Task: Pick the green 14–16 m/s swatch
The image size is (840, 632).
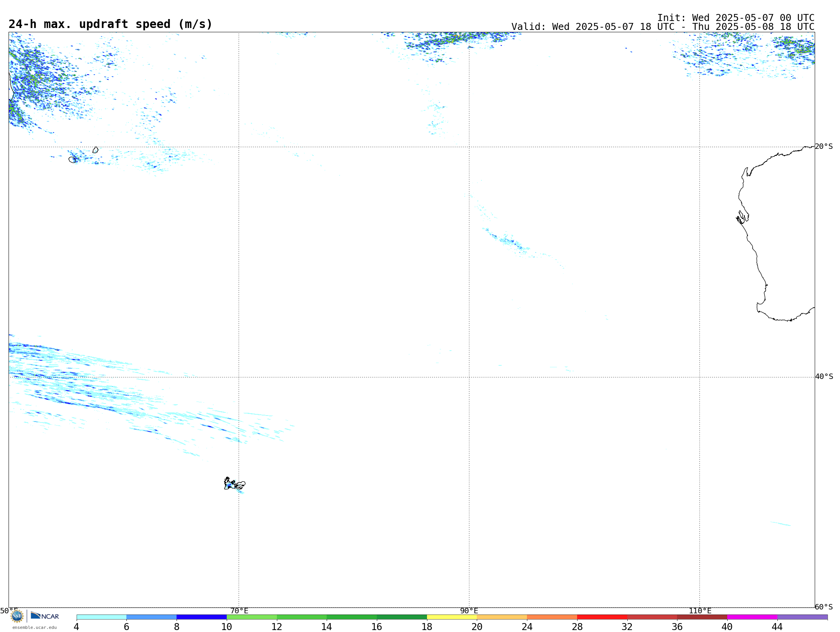Action: pyautogui.click(x=352, y=617)
